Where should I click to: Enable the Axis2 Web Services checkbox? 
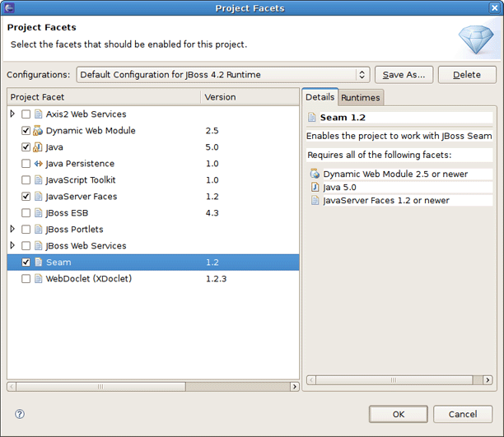pyautogui.click(x=26, y=114)
